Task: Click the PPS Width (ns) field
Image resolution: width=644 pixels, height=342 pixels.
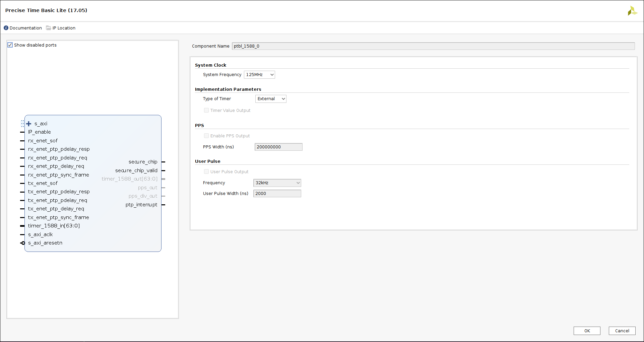Action: coord(278,147)
